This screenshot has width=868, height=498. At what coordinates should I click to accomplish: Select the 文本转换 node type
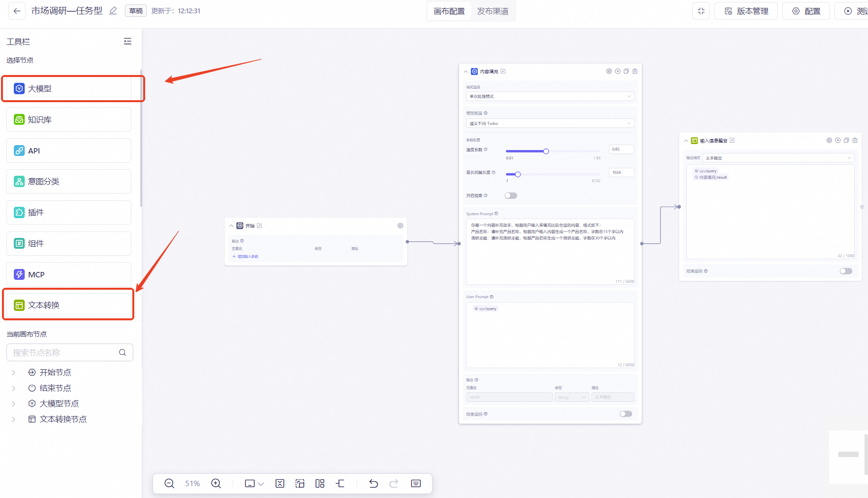coord(69,305)
